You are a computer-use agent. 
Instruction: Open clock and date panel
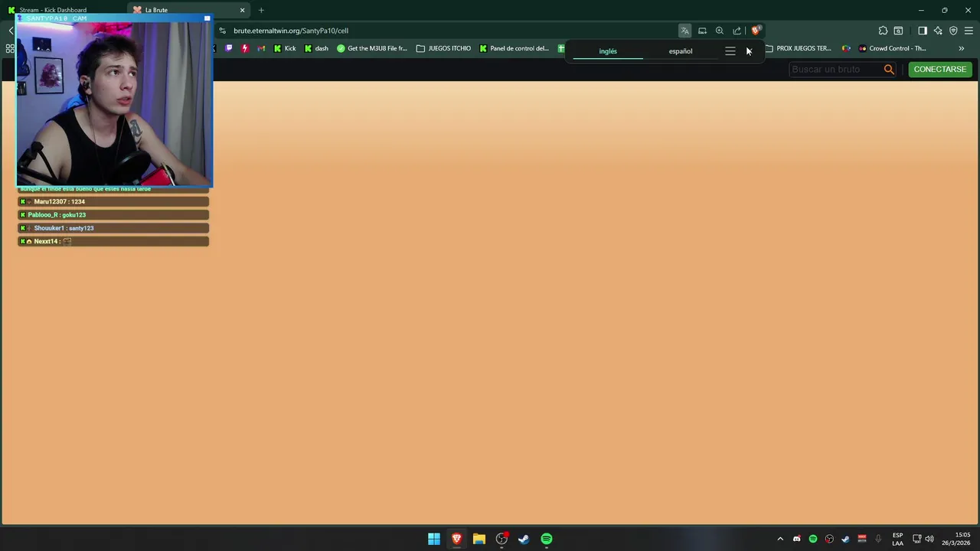point(957,539)
